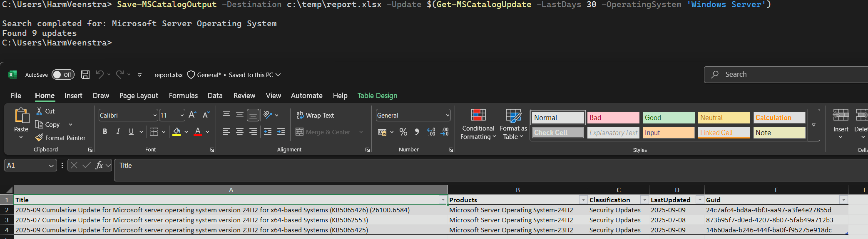Click the Borders grid icon

point(154,132)
